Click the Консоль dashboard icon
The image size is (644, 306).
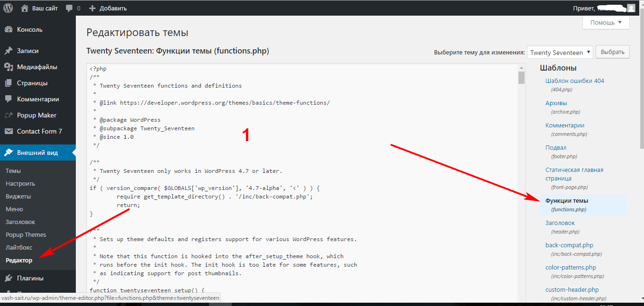pos(9,29)
